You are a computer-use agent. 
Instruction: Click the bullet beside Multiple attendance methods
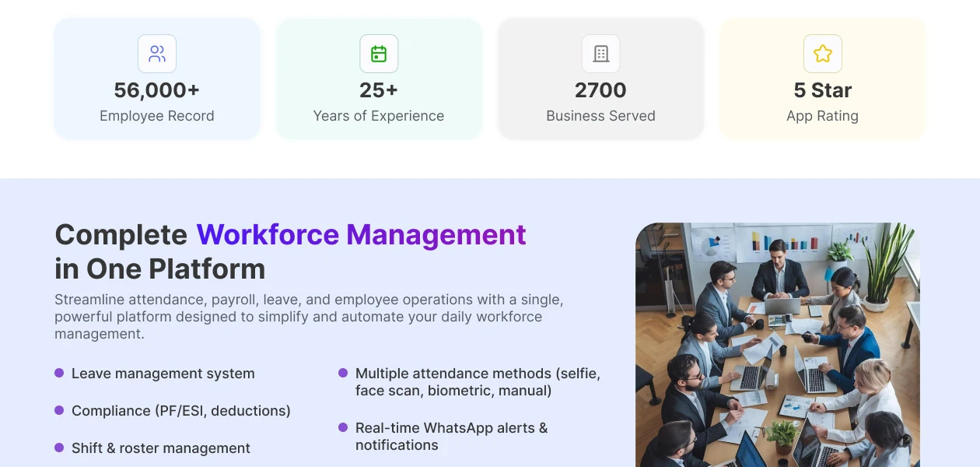tap(343, 374)
